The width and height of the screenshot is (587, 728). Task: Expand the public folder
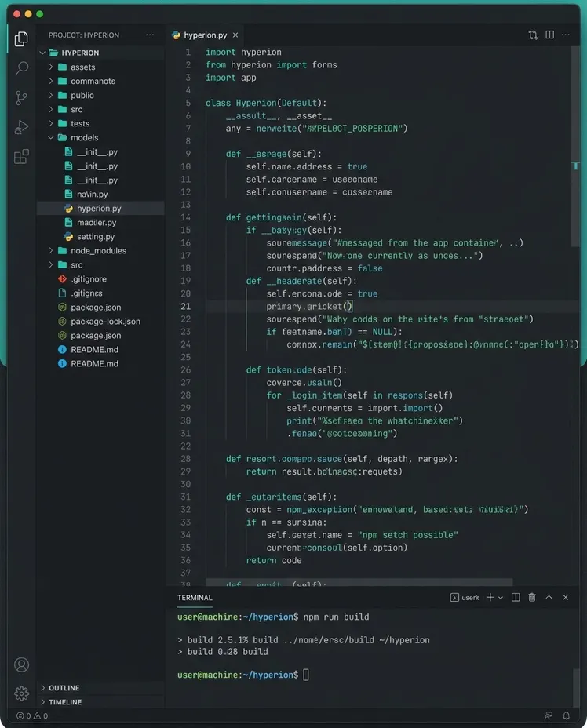pos(51,95)
